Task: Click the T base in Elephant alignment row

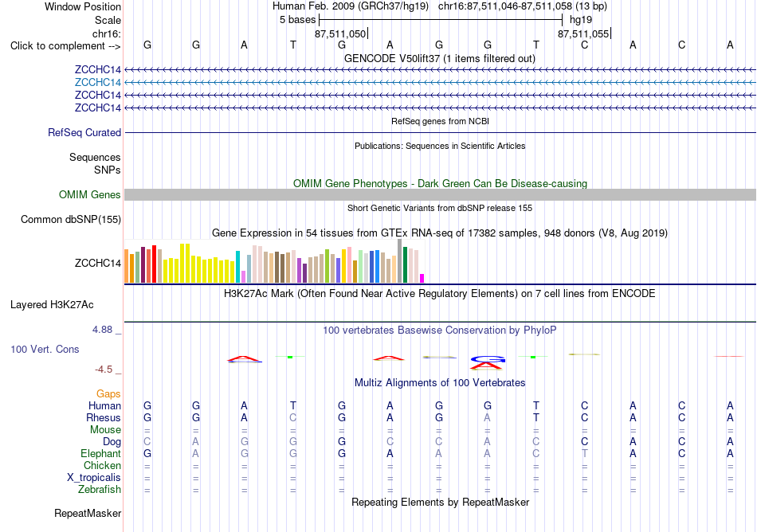Action: [x=585, y=454]
